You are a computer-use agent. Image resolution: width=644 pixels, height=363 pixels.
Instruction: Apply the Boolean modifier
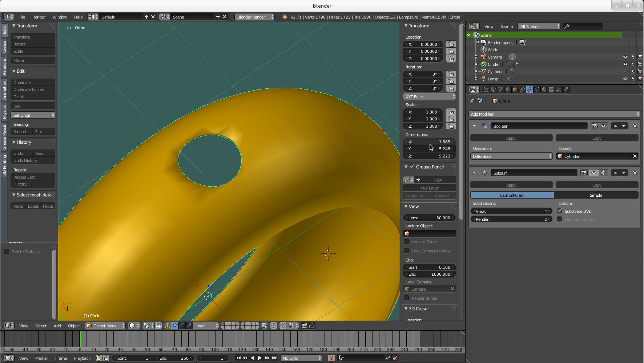click(511, 138)
